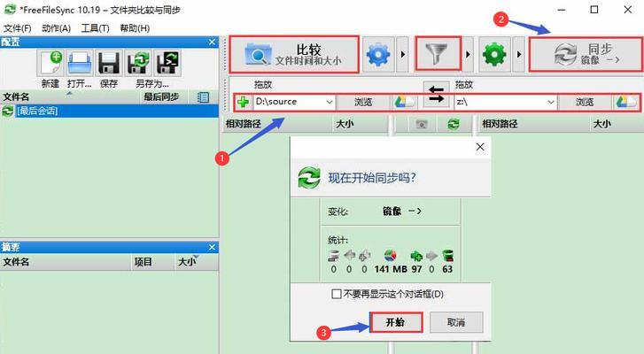Open comparison settings blue gear

[x=378, y=54]
